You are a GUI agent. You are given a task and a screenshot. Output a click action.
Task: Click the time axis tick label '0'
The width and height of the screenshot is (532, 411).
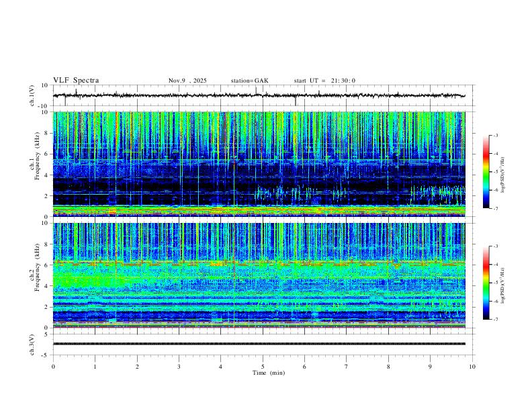pos(53,367)
